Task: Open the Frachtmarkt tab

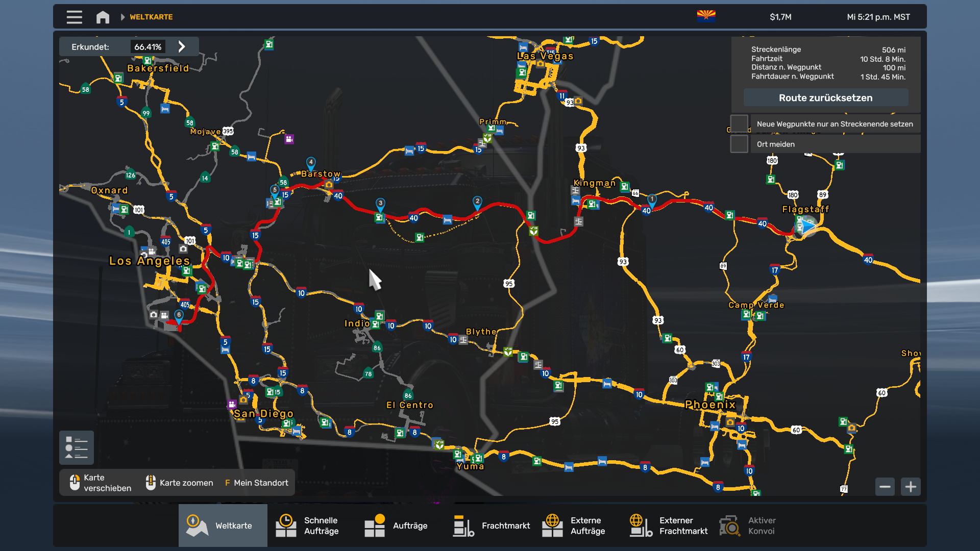Action: point(492,525)
